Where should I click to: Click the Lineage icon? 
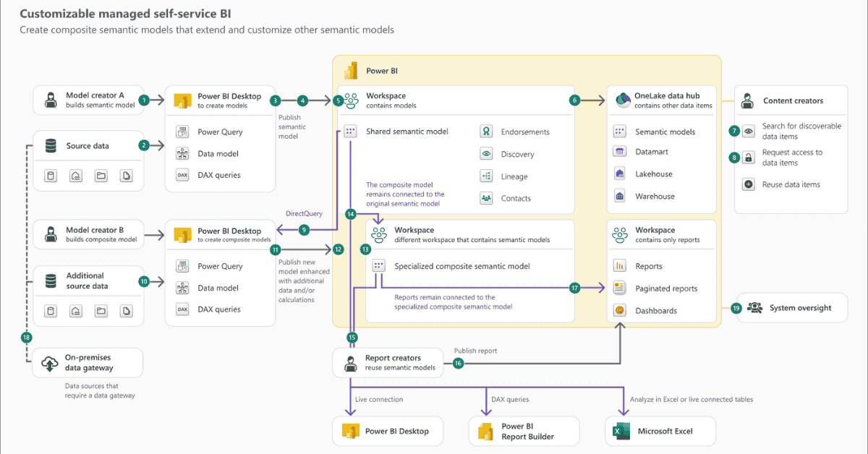[486, 176]
